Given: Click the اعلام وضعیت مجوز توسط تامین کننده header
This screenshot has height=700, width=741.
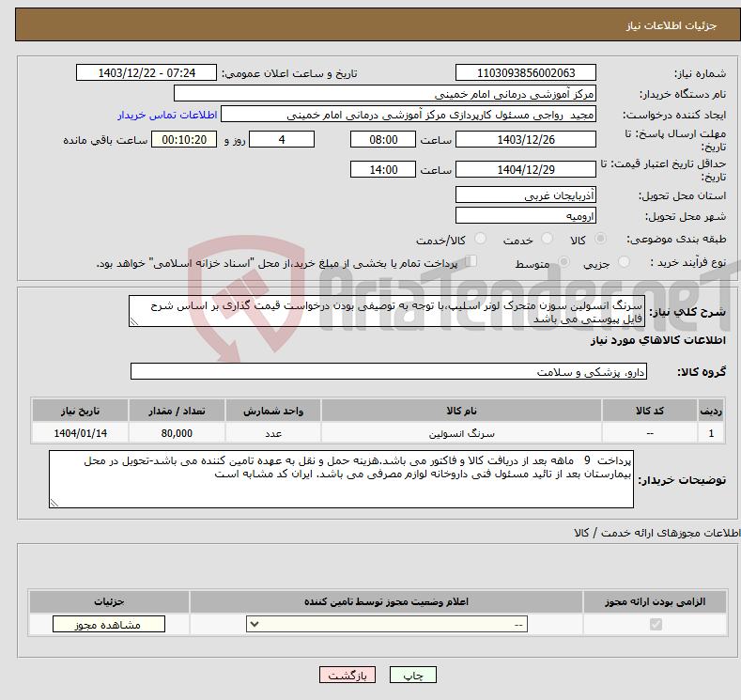Looking at the screenshot, I should 386,601.
